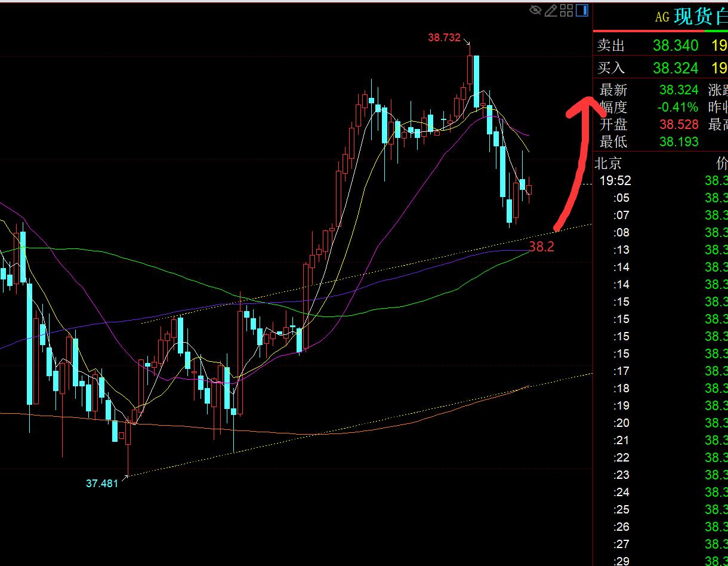Click the 37.481 low price label

click(102, 484)
